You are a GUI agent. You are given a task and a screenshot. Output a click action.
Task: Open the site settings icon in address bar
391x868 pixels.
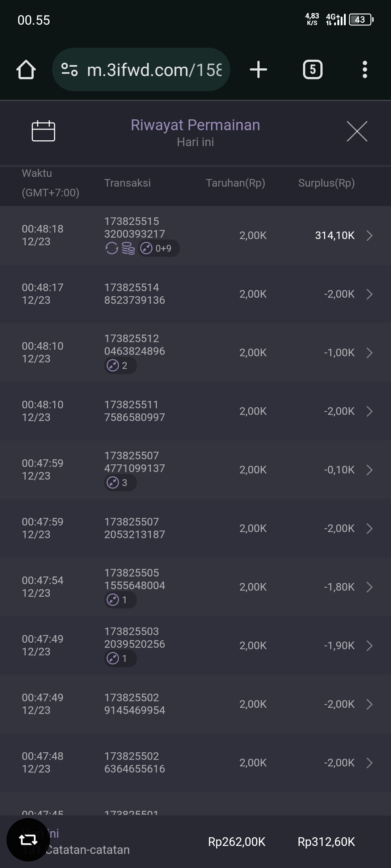pyautogui.click(x=70, y=69)
